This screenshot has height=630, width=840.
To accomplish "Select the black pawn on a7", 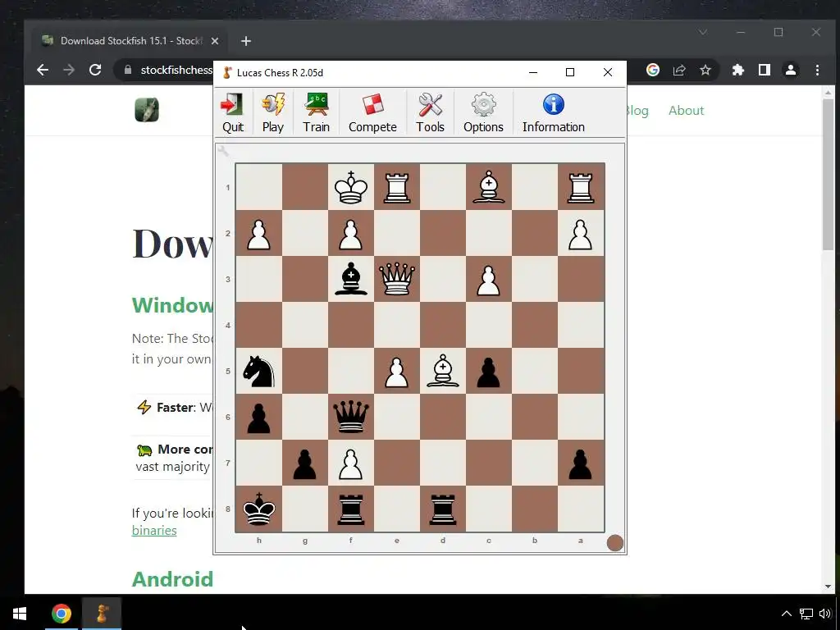I will click(581, 463).
